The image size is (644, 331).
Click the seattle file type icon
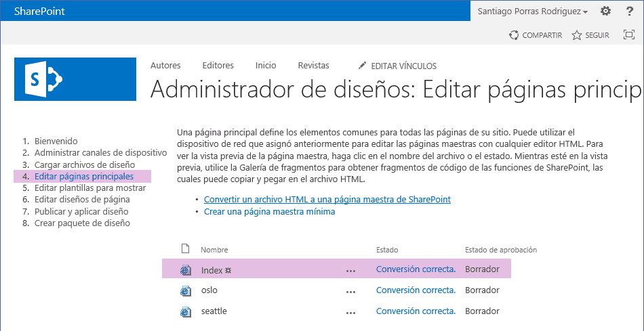(x=186, y=311)
